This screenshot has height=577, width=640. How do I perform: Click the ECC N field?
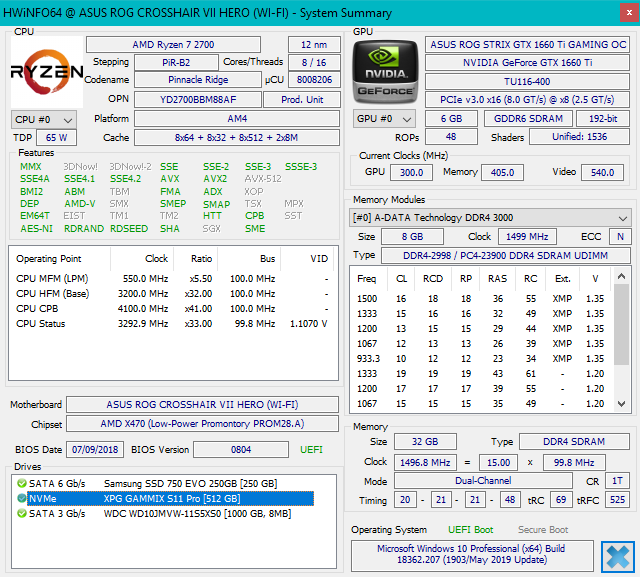pos(620,236)
